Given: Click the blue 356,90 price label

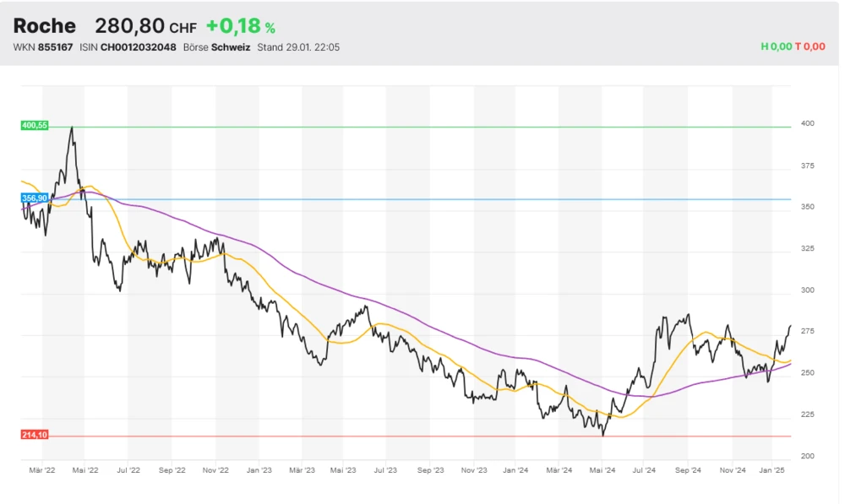Looking at the screenshot, I should [x=35, y=198].
